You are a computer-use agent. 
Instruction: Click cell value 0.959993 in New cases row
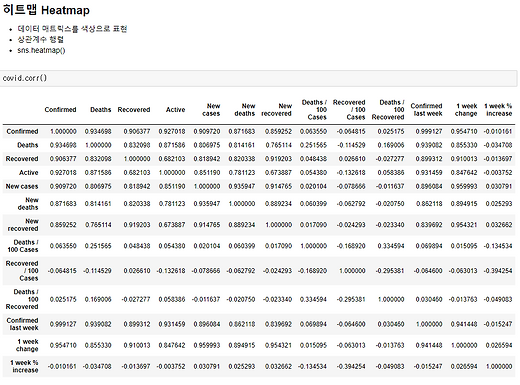click(464, 186)
